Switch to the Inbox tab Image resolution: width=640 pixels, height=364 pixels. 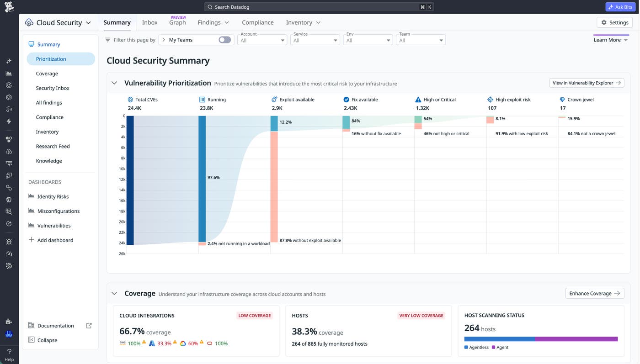coord(149,22)
